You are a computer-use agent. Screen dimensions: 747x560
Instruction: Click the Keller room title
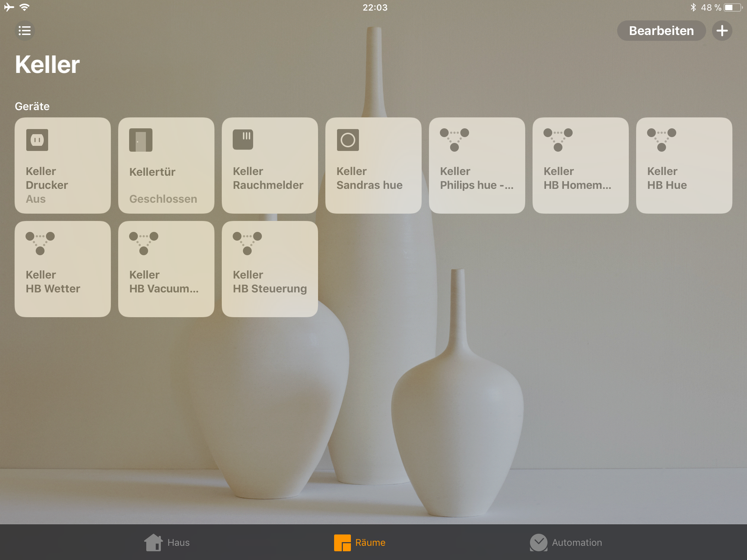(47, 65)
